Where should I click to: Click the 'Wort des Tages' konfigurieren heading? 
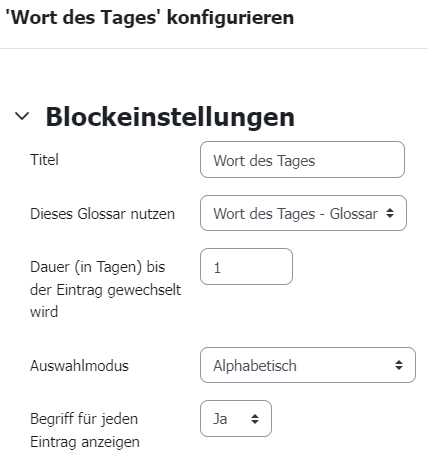pos(150,17)
